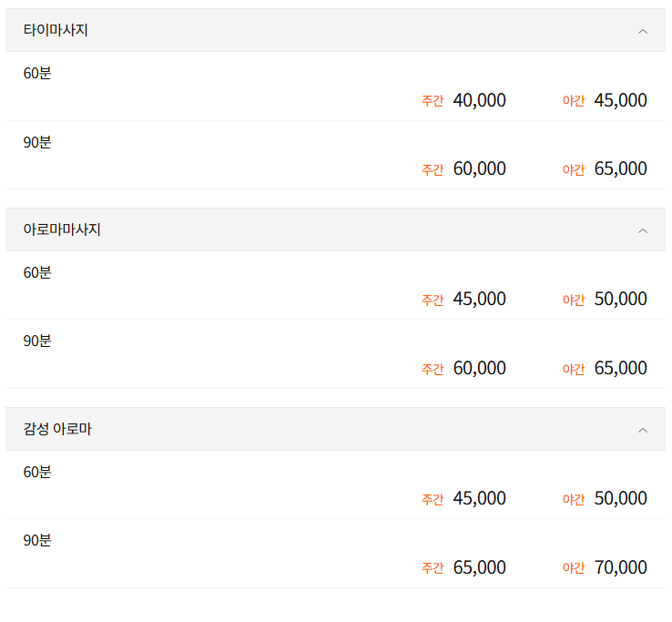
Task: Select 아로마마사지 90분 night price 65,000
Action: click(x=620, y=368)
